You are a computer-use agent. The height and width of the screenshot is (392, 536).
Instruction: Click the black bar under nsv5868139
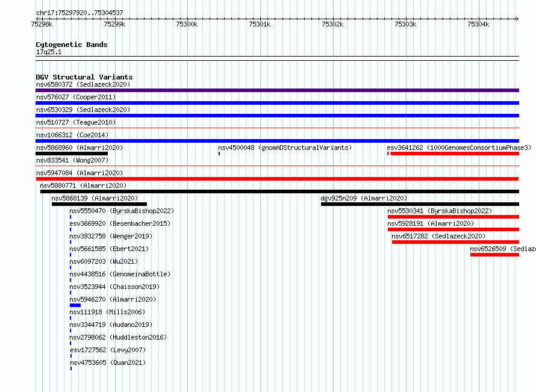[x=99, y=204]
